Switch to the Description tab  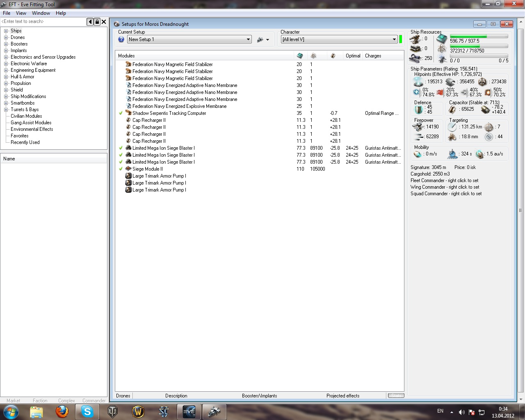(176, 396)
